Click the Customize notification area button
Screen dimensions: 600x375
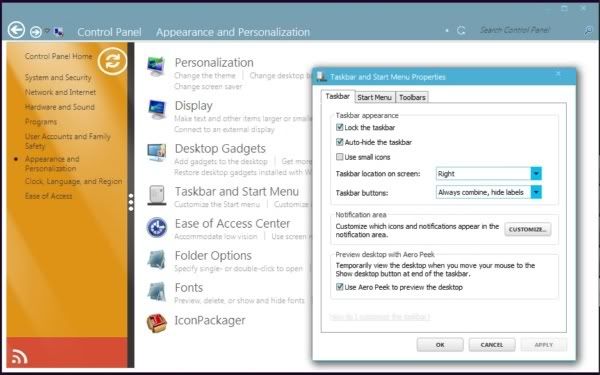click(x=528, y=229)
